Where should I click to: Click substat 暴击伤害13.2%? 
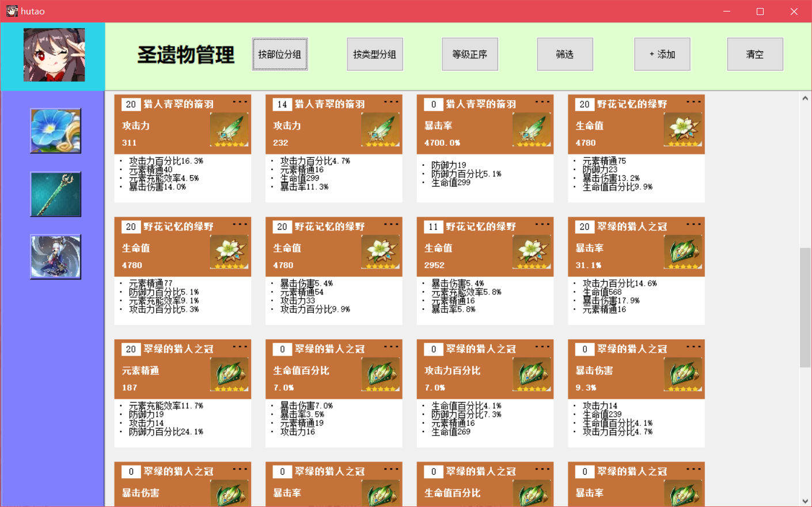point(611,179)
